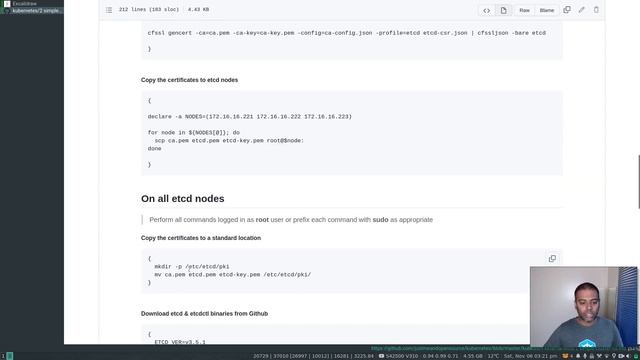Click the "Perform all commands logged in as root" note
Screen dimensions: 640x360
(291, 220)
